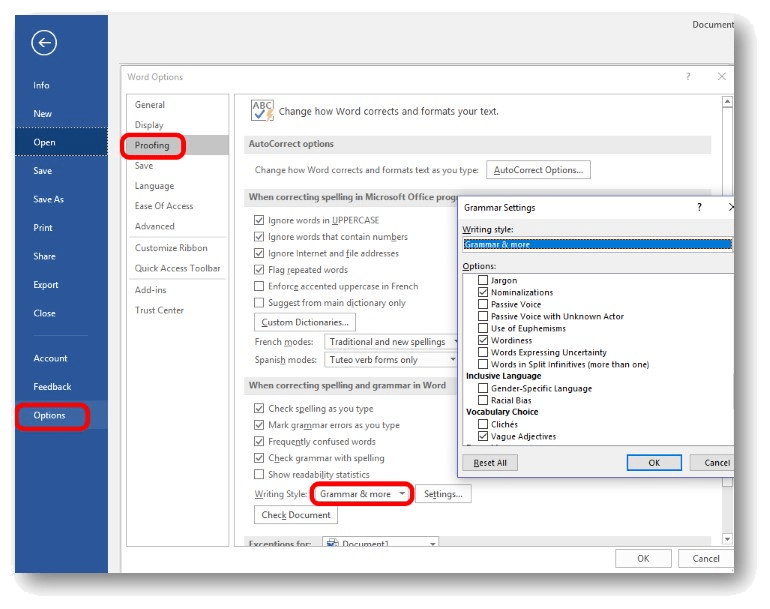Click the ABC proofing checkmark icon
This screenshot has width=770, height=609.
coord(262,110)
